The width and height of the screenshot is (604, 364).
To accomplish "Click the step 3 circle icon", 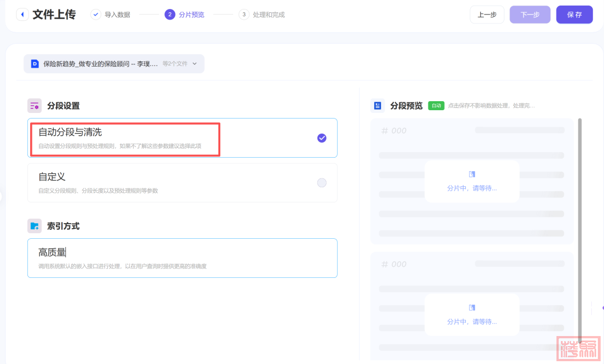I will point(244,15).
